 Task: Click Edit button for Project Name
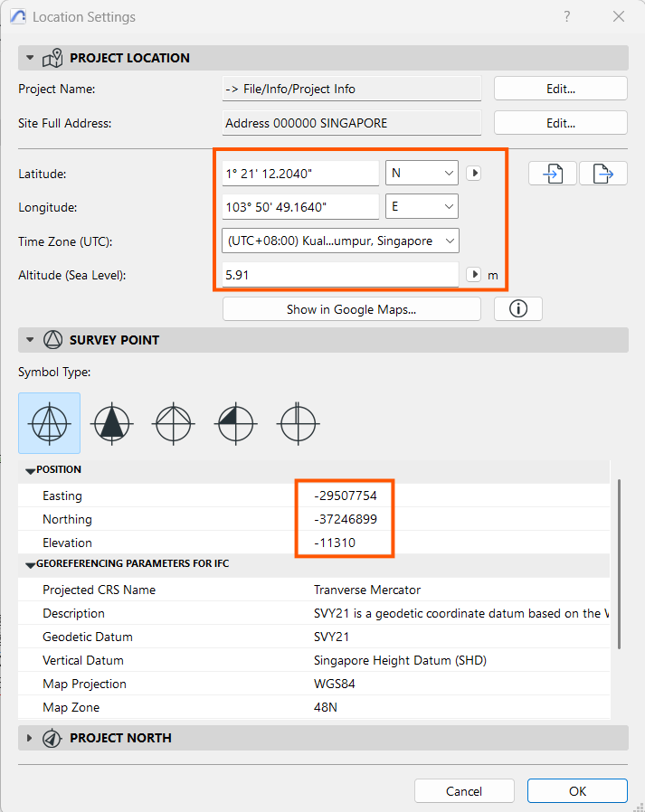(x=560, y=89)
